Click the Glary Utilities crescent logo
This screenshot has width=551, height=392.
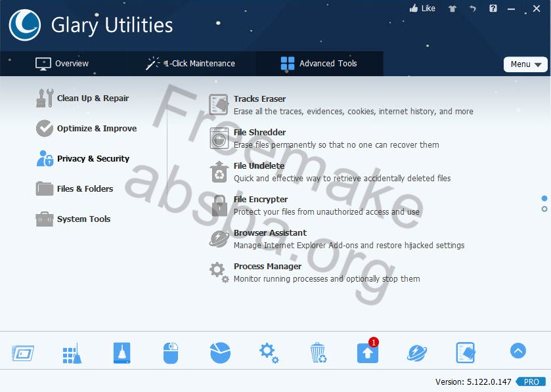tap(24, 25)
